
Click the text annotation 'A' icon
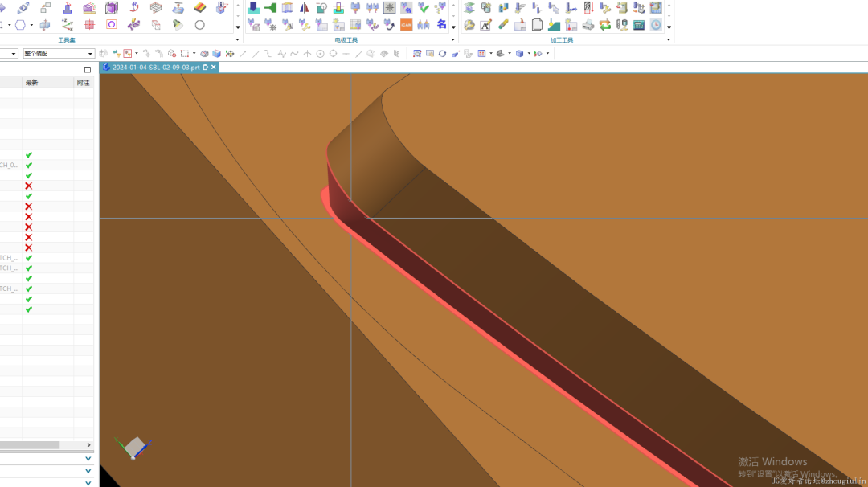pyautogui.click(x=486, y=25)
